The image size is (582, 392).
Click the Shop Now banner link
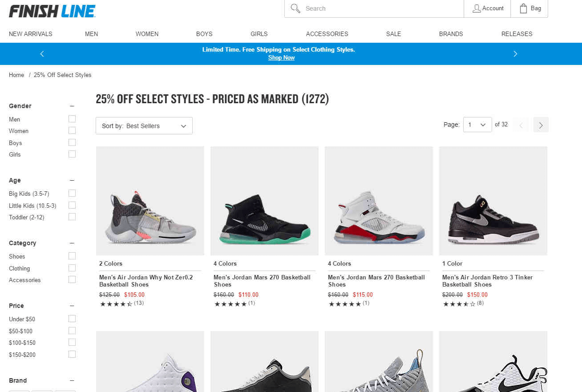click(x=281, y=58)
